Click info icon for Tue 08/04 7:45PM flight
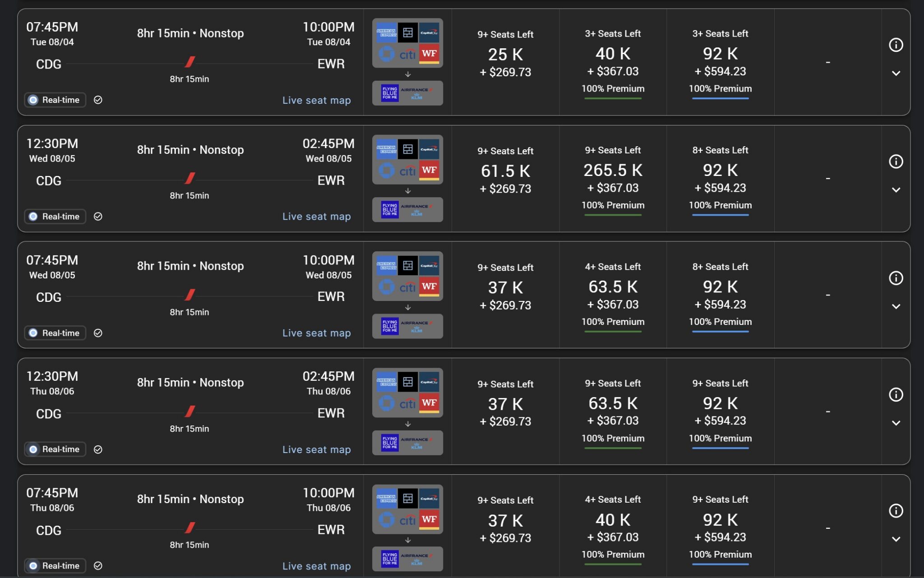 coord(896,45)
